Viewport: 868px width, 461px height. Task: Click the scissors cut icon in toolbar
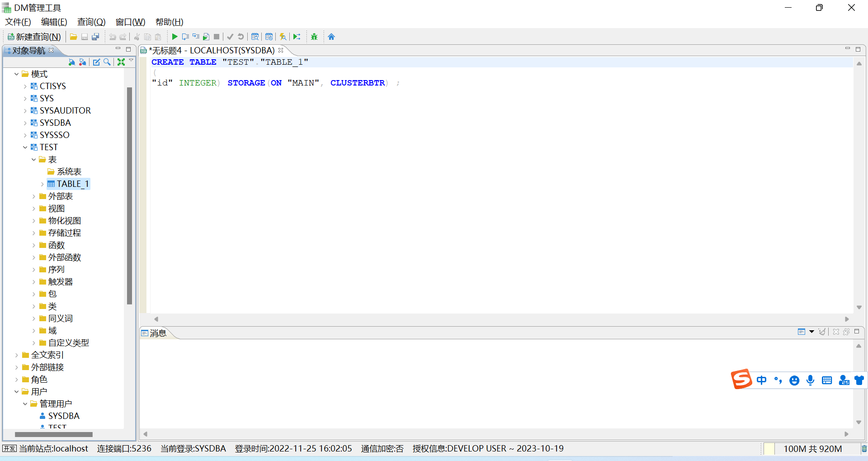click(x=137, y=37)
